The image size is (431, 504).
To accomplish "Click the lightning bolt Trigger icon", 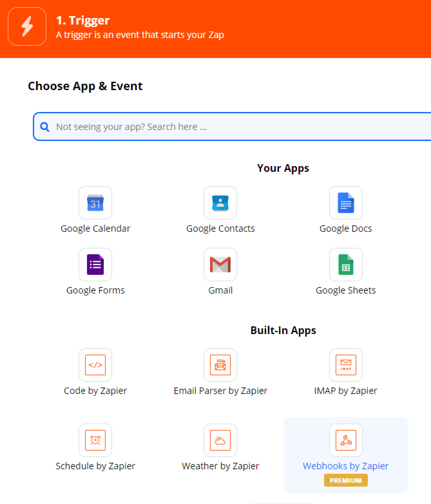I will click(x=27, y=26).
